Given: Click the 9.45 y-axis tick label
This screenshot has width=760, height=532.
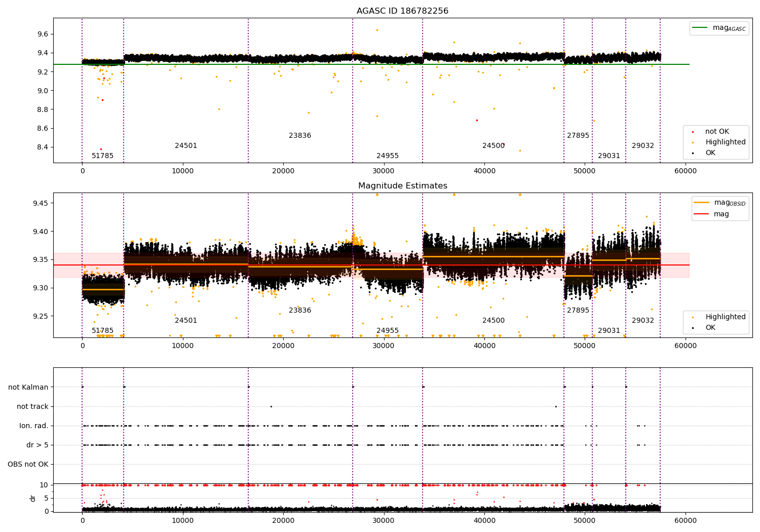Looking at the screenshot, I should [x=41, y=203].
